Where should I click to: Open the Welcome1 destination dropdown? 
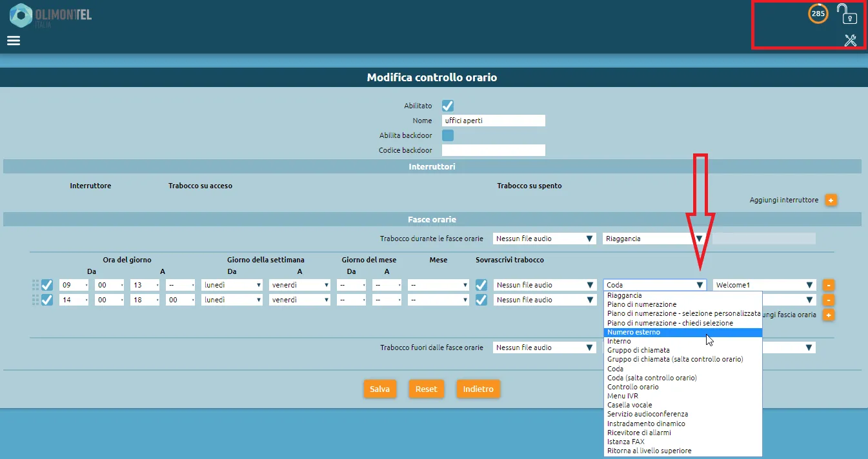pos(764,285)
